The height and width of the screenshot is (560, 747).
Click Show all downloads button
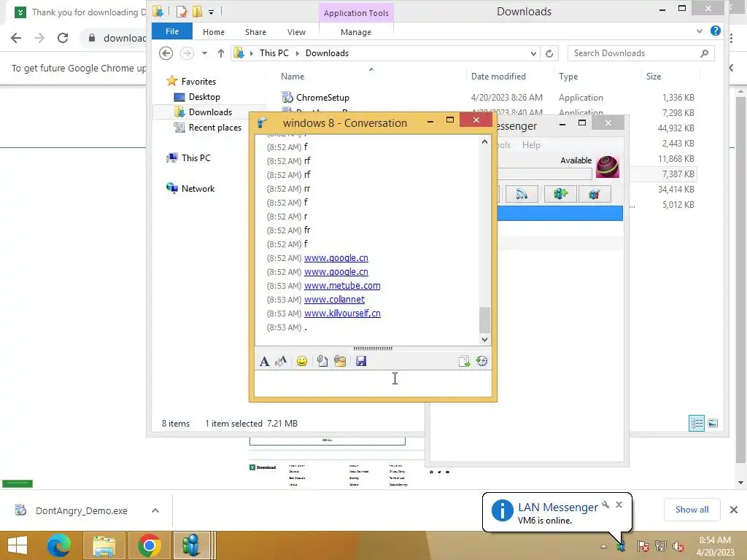pyautogui.click(x=692, y=510)
